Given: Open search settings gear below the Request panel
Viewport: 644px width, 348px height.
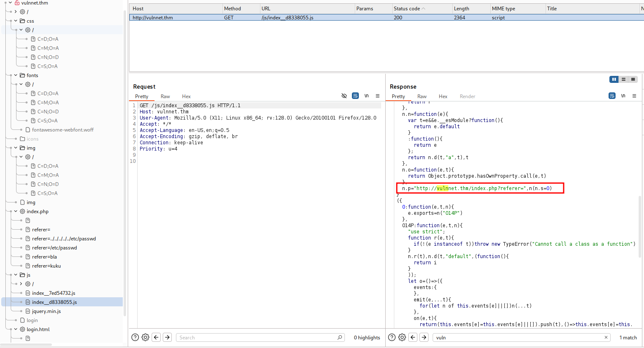Looking at the screenshot, I should click(x=145, y=337).
